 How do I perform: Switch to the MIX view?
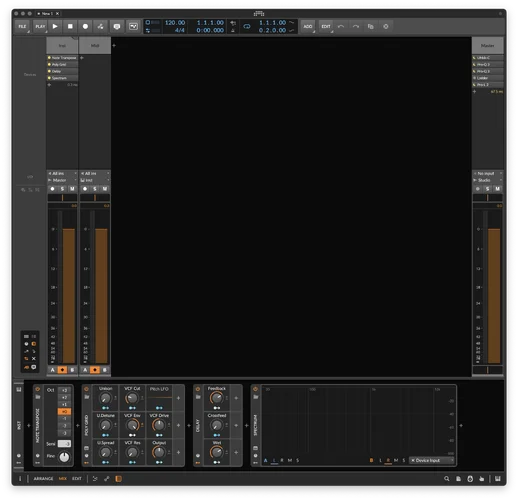pos(63,479)
